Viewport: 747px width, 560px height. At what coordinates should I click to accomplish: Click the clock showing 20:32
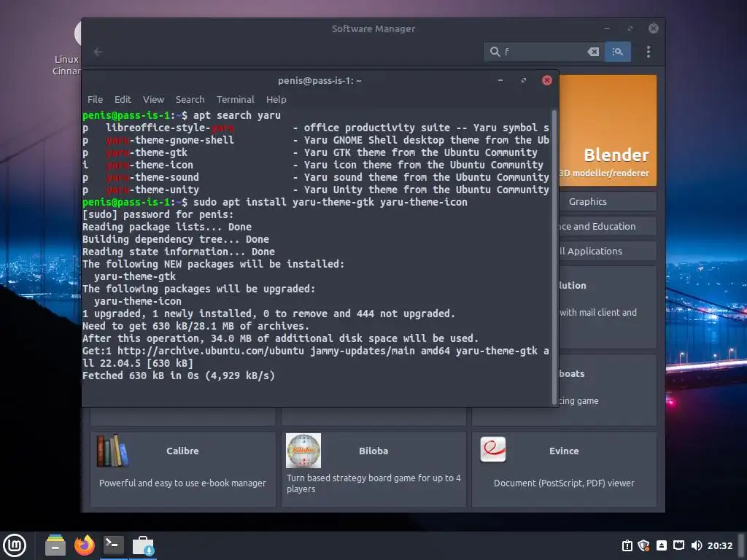(720, 545)
